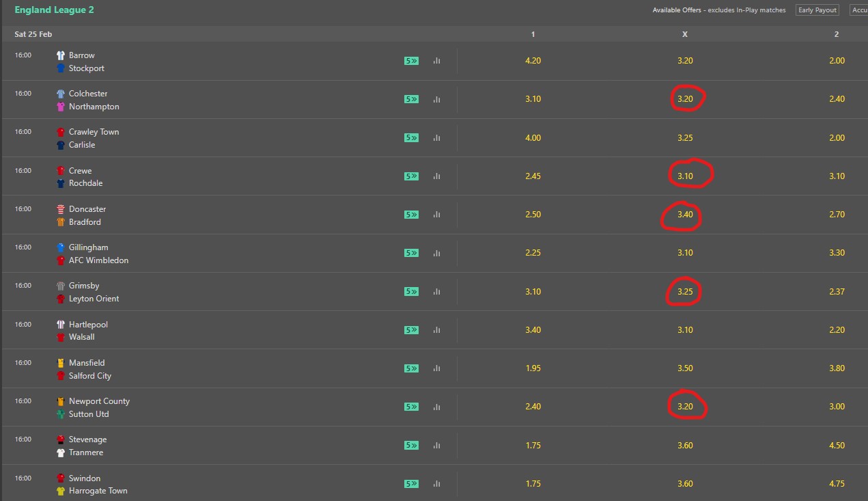Click the green 5» badge for Doncaster v Bradford
The width and height of the screenshot is (868, 501).
click(411, 215)
